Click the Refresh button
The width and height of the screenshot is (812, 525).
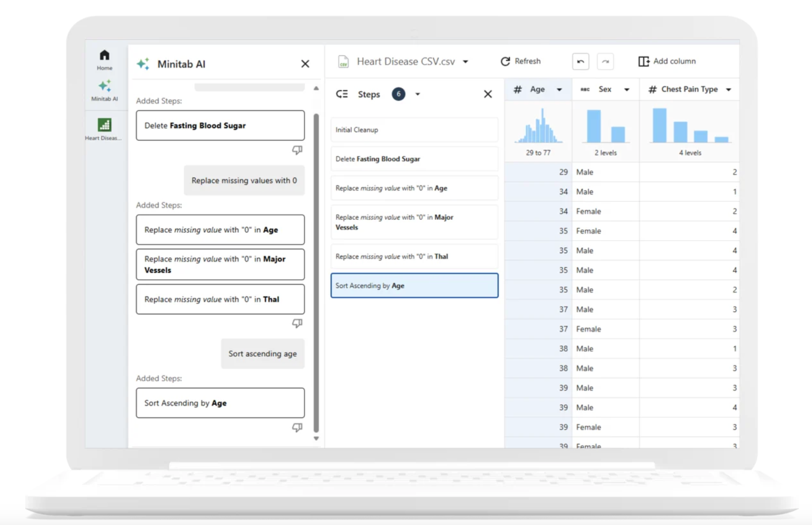[x=521, y=61]
